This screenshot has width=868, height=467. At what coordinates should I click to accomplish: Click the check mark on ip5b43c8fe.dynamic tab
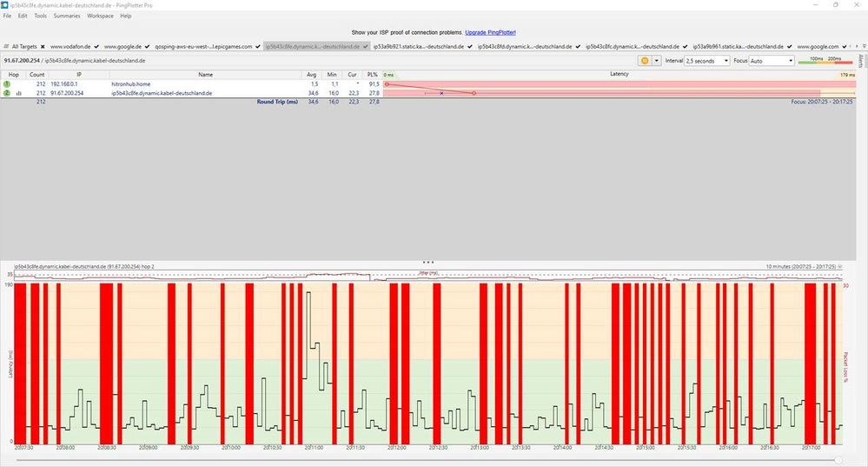[365, 47]
